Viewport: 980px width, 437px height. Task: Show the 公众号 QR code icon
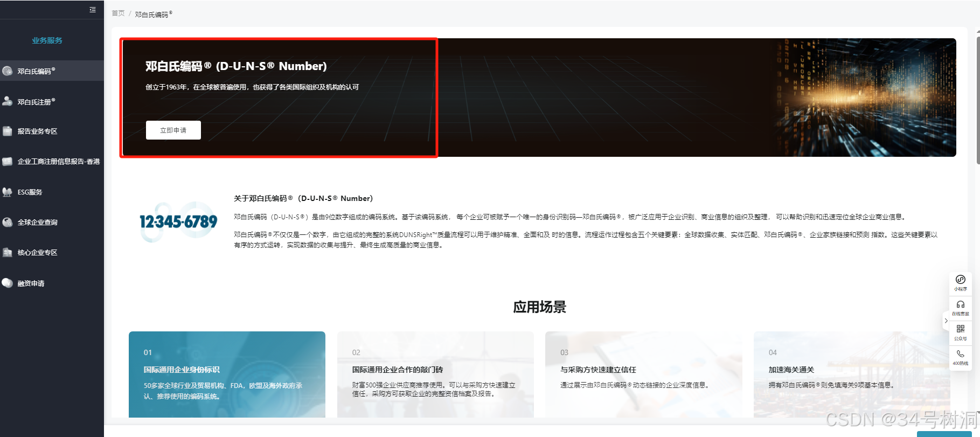tap(960, 329)
